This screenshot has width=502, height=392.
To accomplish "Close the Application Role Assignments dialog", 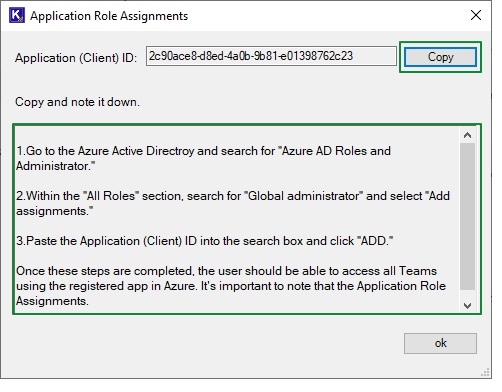I will [476, 15].
